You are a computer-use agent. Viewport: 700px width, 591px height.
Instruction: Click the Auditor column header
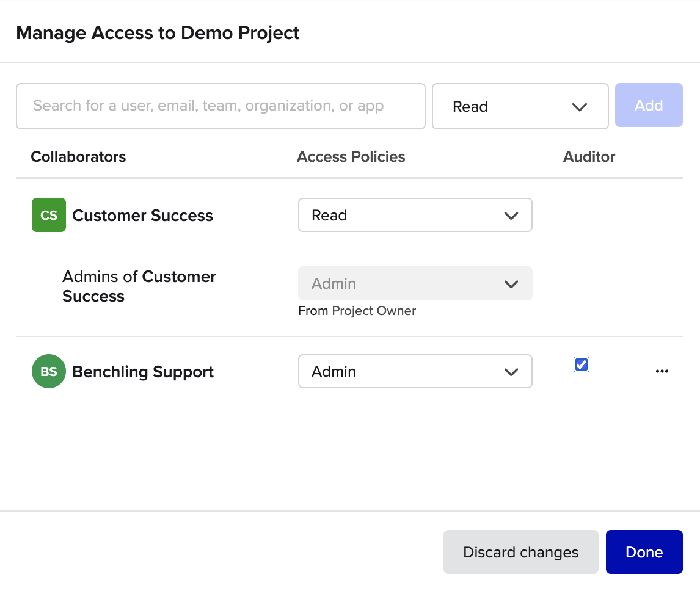pyautogui.click(x=589, y=157)
